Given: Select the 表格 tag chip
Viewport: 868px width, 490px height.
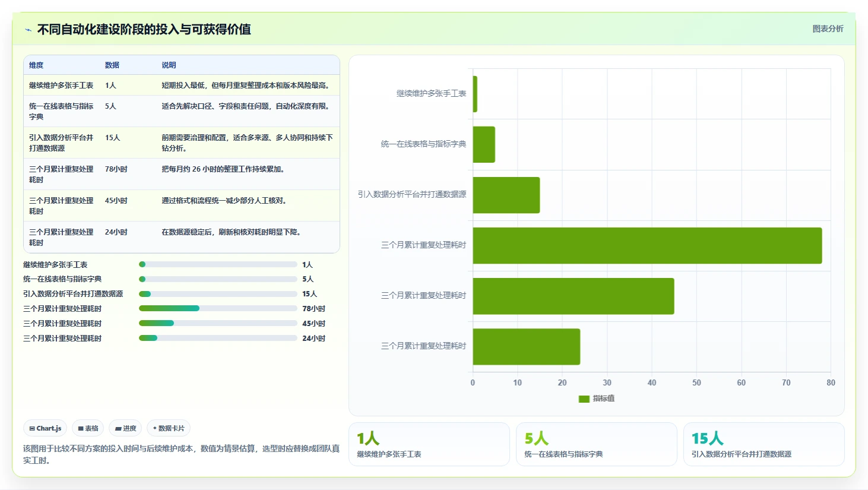Looking at the screenshot, I should 88,428.
